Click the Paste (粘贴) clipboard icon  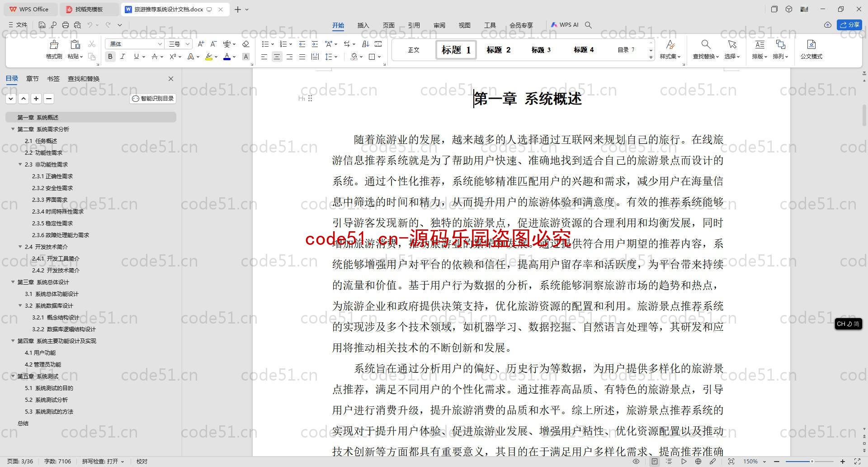(x=75, y=44)
